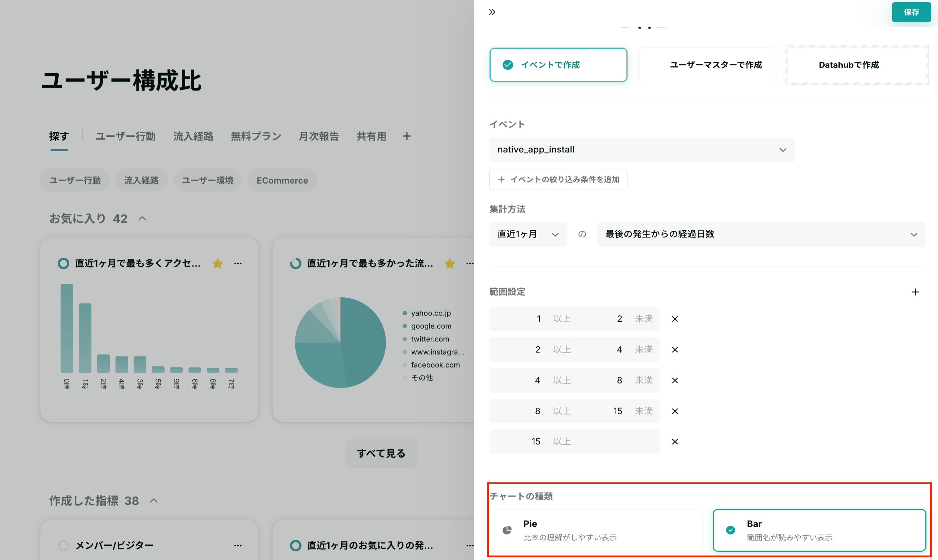The image size is (938, 560).
Task: Collapse the お気に入り 42 section
Action: tap(142, 219)
